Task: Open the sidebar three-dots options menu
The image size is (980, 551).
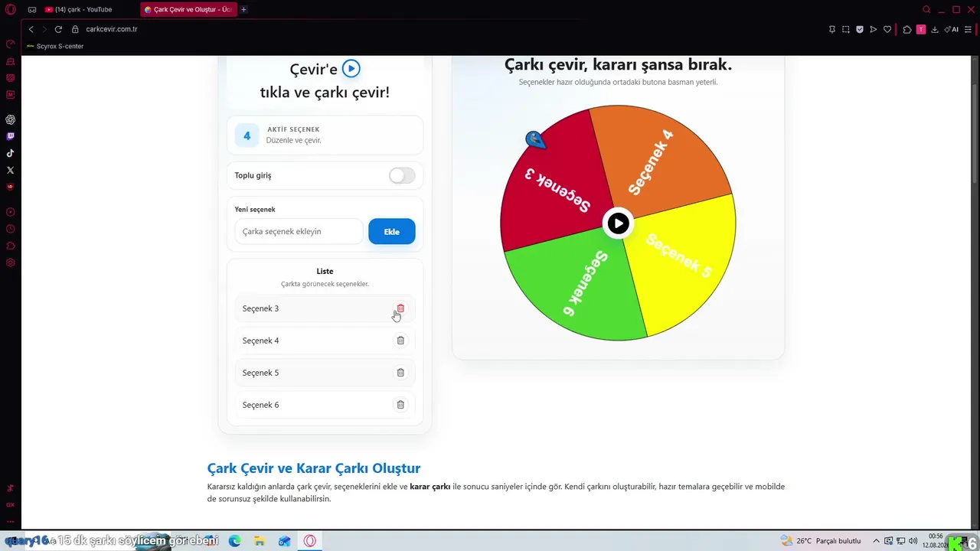Action: (x=10, y=521)
